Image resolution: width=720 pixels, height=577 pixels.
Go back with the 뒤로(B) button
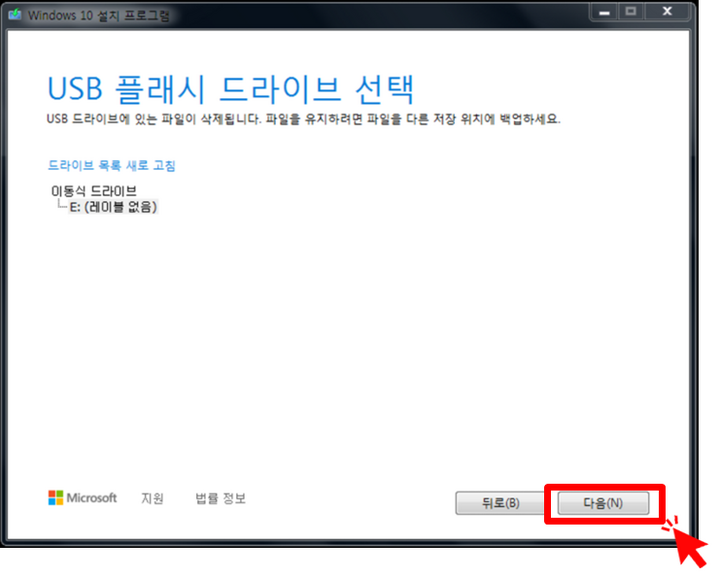[500, 503]
